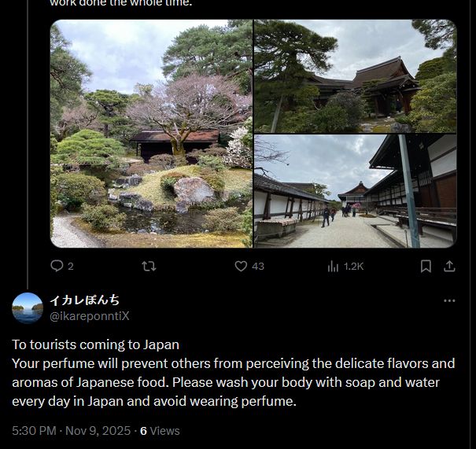This screenshot has width=476, height=449.
Task: Bookmark the post with photos
Action: pos(426,267)
